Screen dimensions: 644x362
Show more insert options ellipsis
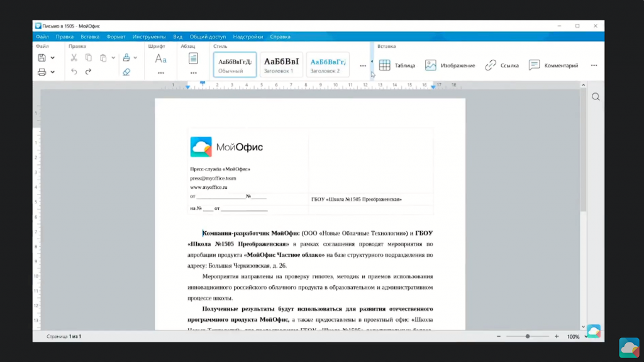pyautogui.click(x=594, y=65)
